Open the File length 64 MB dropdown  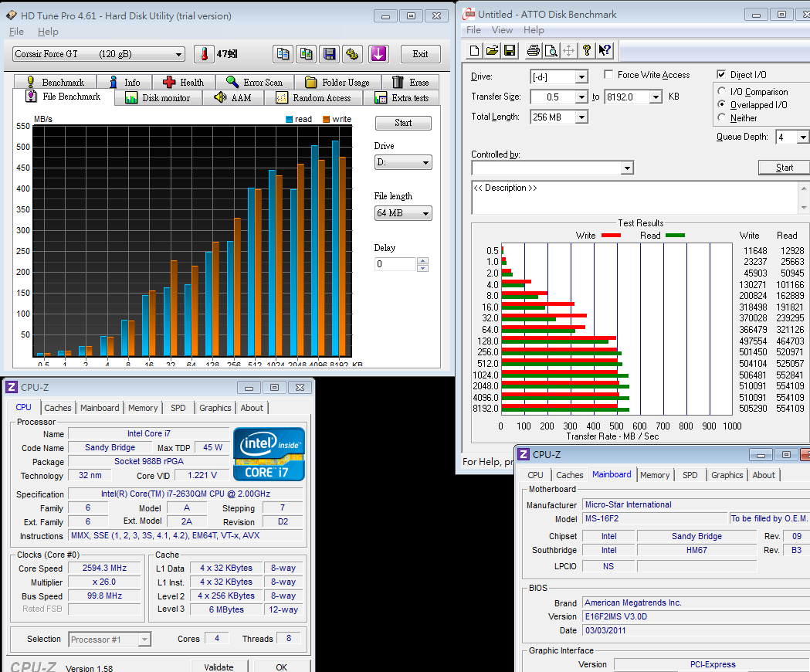click(425, 214)
